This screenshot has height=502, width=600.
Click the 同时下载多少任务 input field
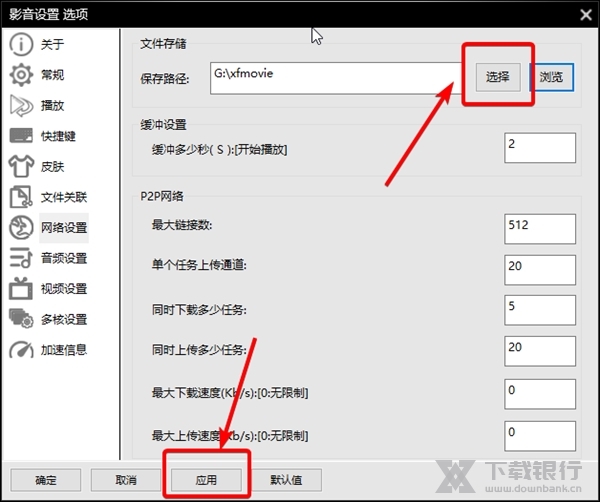(540, 310)
